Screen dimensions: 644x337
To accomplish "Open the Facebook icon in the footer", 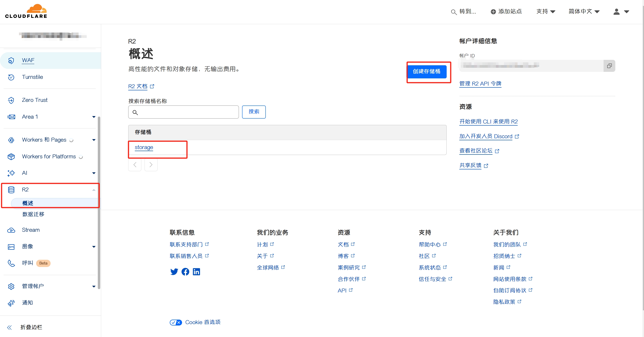I will click(185, 271).
